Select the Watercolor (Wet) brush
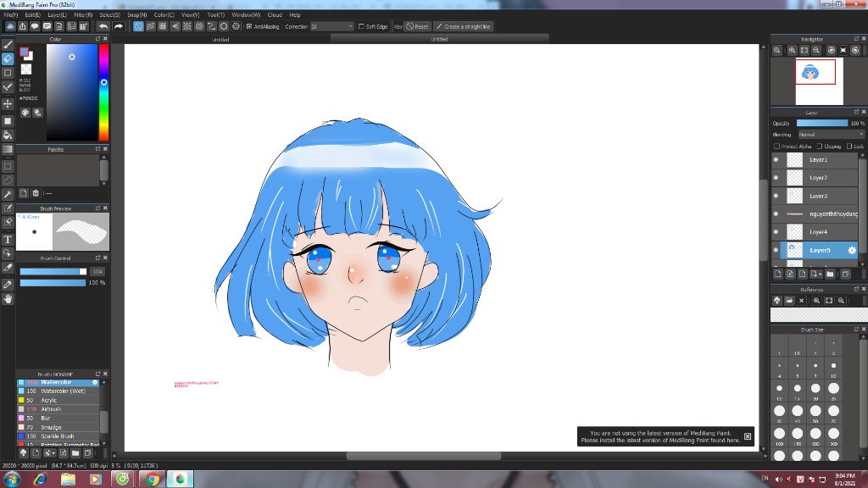This screenshot has width=868, height=488. click(58, 391)
